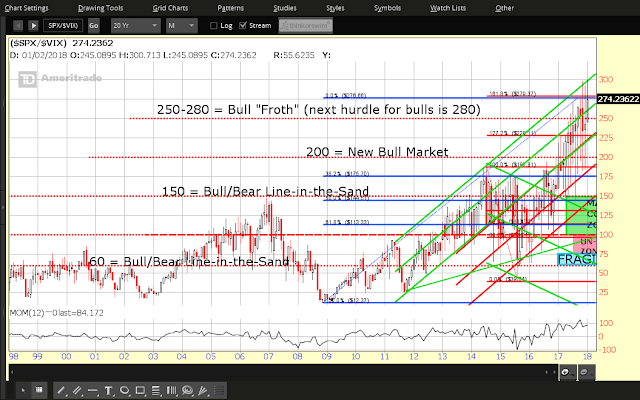Select the text annotation tool
640x400 pixels.
pos(109,391)
